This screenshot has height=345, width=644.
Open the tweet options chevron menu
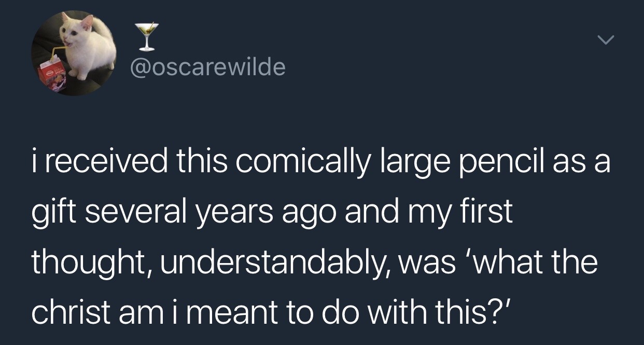coord(605,40)
